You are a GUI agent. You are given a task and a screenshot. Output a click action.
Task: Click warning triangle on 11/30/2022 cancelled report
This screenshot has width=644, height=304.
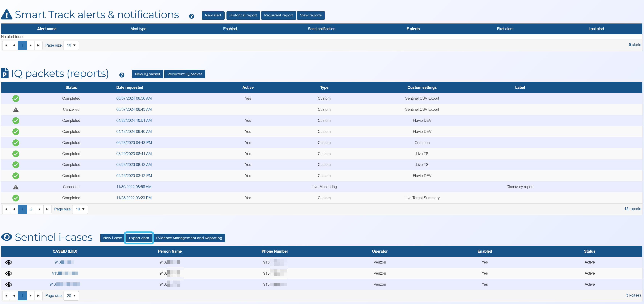pyautogui.click(x=16, y=187)
